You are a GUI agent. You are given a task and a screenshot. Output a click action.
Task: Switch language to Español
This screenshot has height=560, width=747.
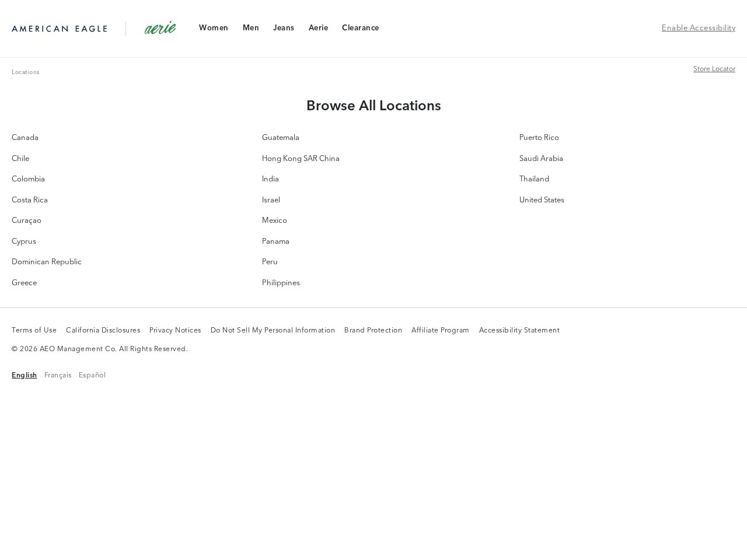(92, 375)
